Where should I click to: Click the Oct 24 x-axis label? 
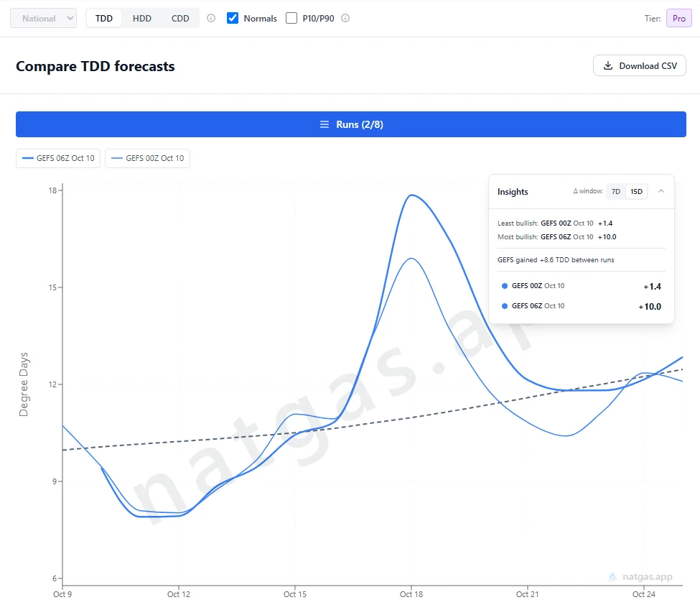click(x=644, y=594)
